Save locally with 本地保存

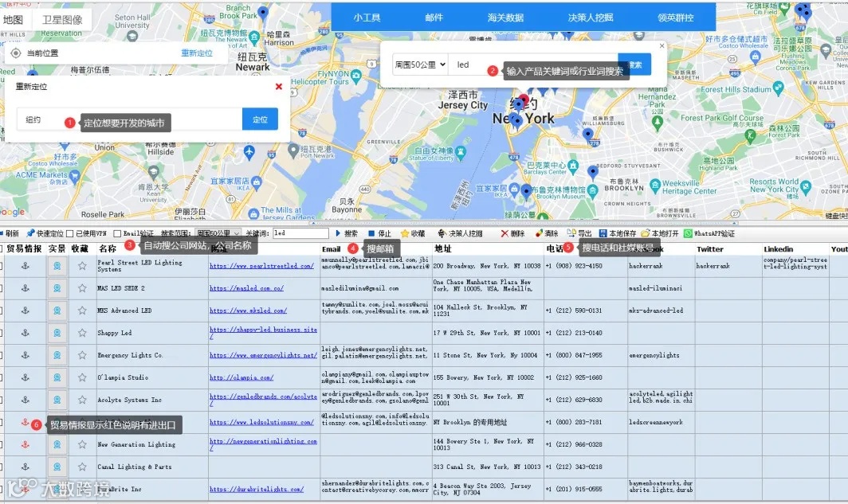617,233
